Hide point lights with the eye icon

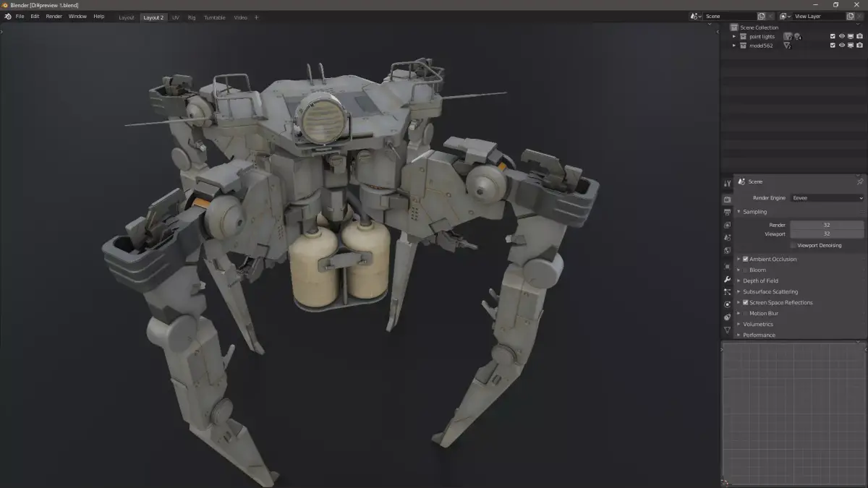pos(841,36)
